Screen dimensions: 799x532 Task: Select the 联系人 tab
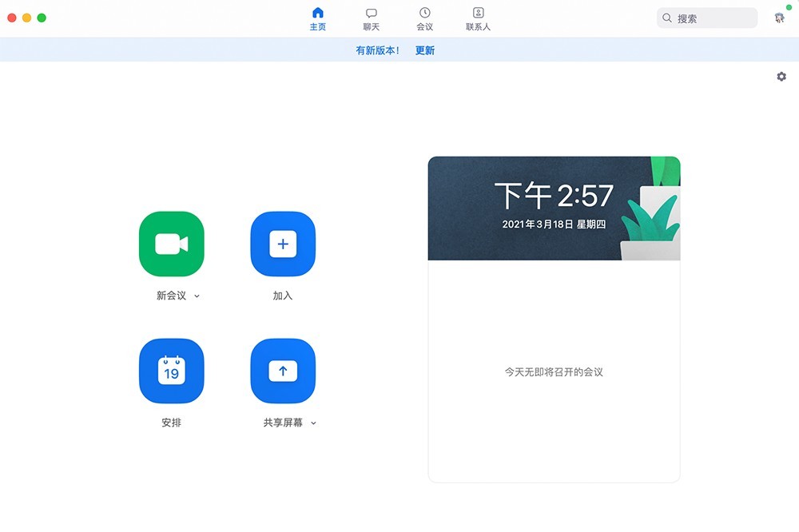tap(478, 18)
